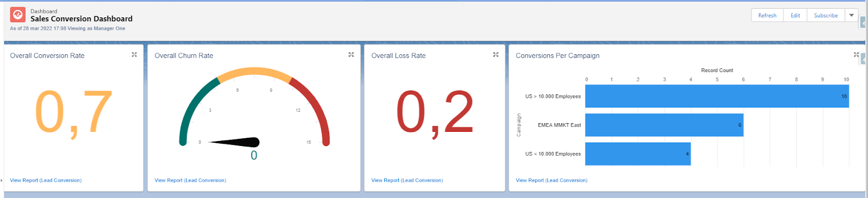Expand the Overall Conversion Rate widget
This screenshot has width=868, height=198.
click(135, 55)
